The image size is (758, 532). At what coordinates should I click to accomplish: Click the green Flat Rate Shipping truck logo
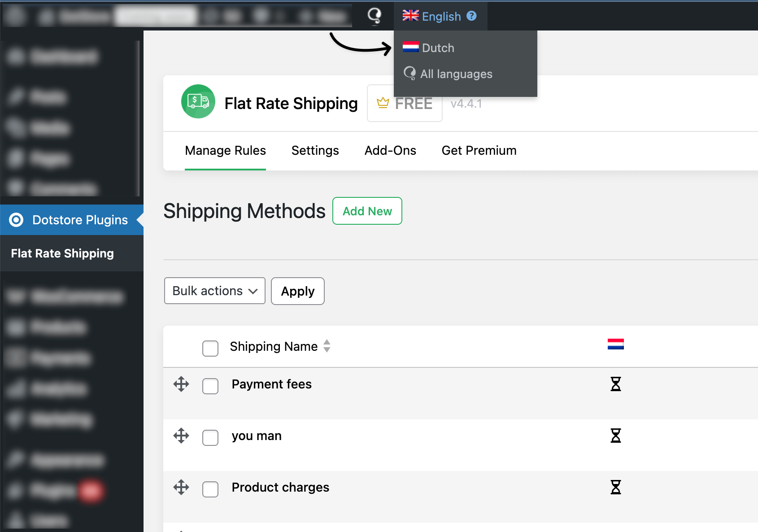pos(198,101)
